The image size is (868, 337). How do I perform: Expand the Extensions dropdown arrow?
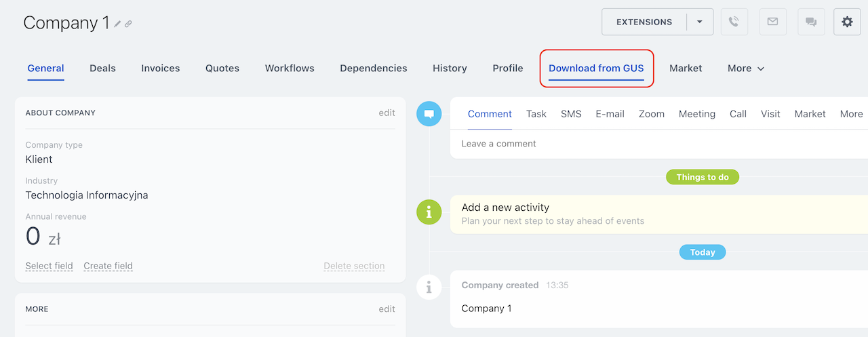[x=699, y=22]
